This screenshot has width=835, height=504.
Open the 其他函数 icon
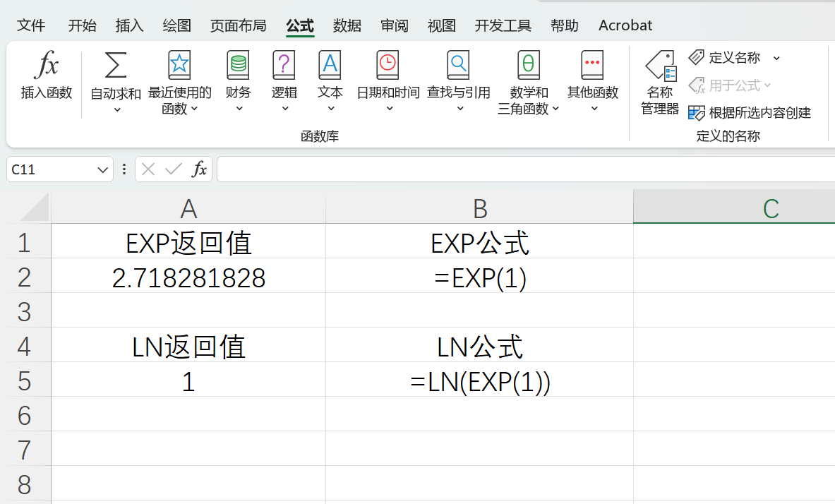click(x=592, y=65)
